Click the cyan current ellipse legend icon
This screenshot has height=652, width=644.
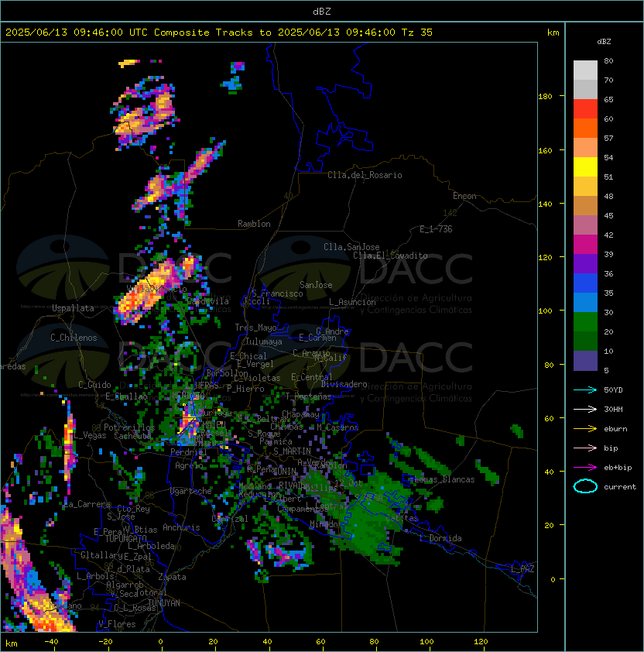pos(585,486)
